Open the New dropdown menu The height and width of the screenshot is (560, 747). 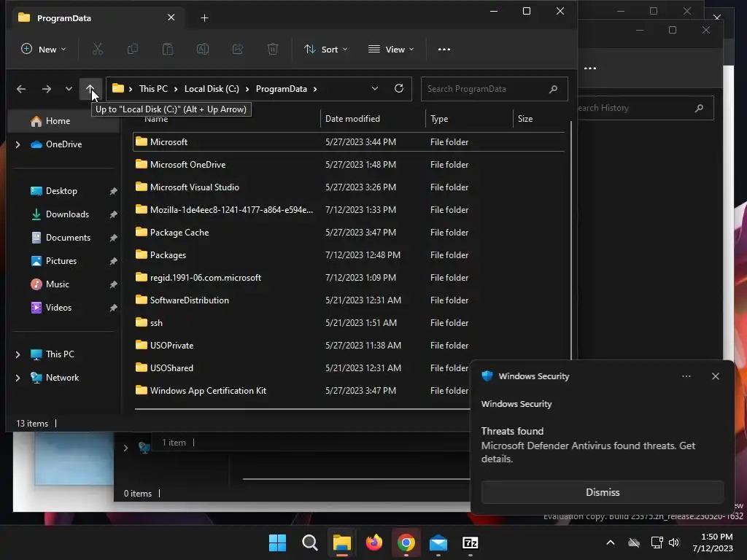[x=43, y=49]
